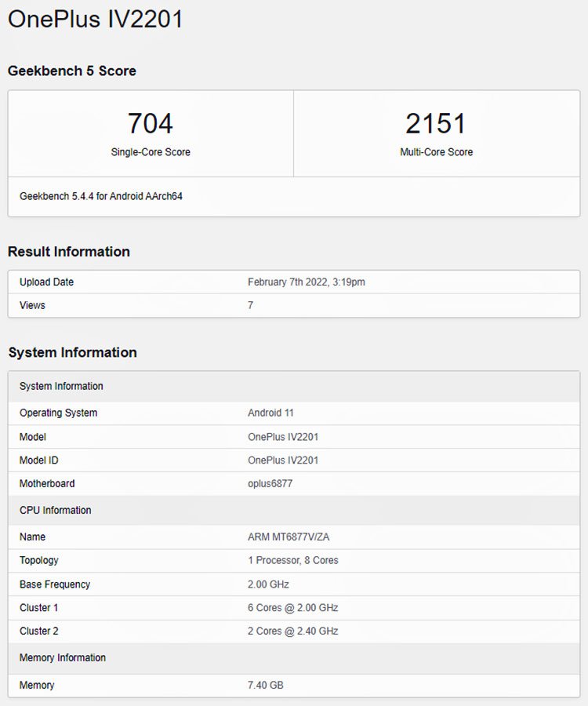
Task: Select the '7.40 GB' memory value
Action: [x=266, y=686]
